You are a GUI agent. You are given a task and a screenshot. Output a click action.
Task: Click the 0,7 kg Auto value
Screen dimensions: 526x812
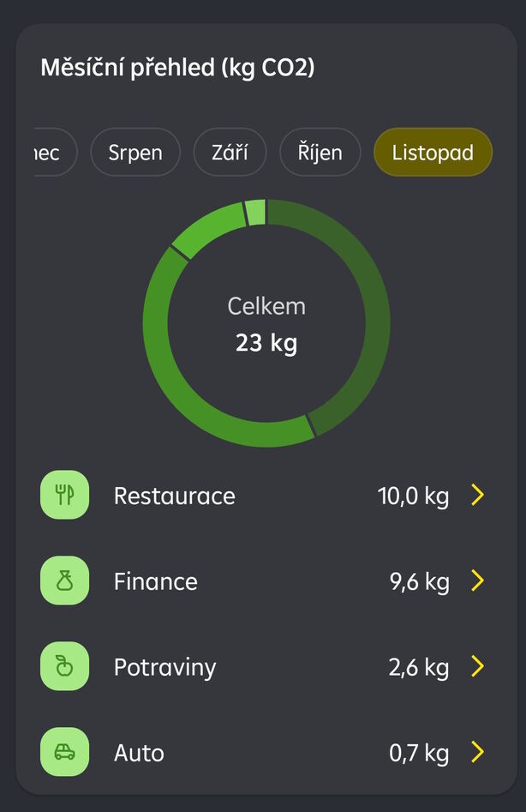[x=418, y=753]
